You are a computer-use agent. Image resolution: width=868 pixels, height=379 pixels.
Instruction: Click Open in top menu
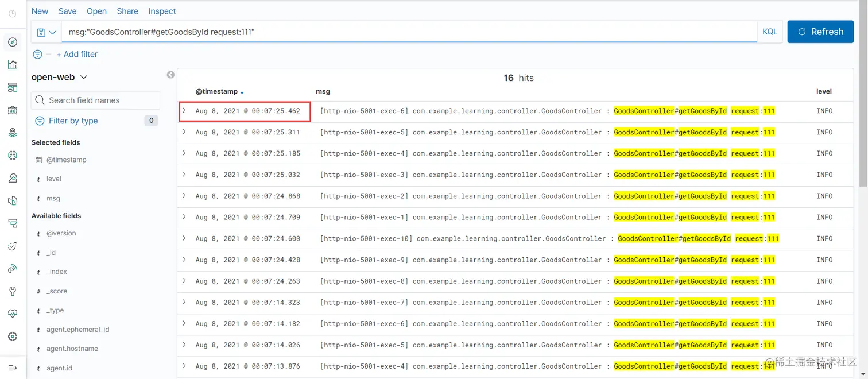(x=96, y=11)
